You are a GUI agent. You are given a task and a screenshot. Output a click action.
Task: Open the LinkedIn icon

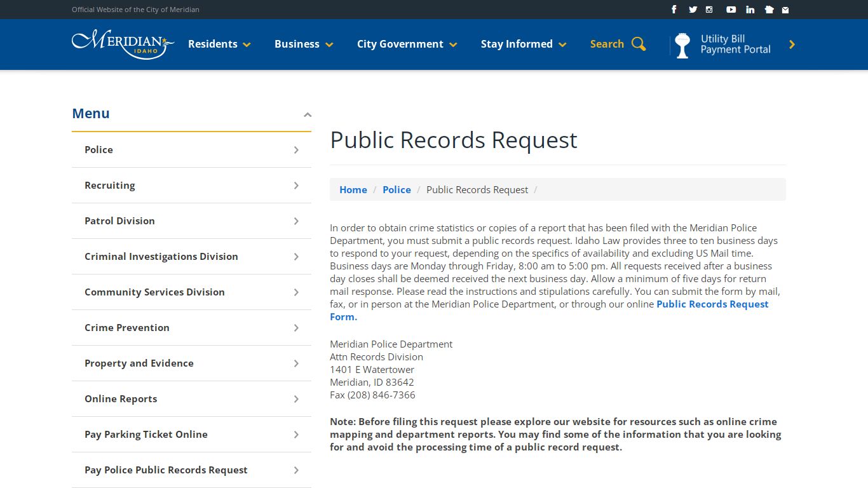click(x=750, y=10)
